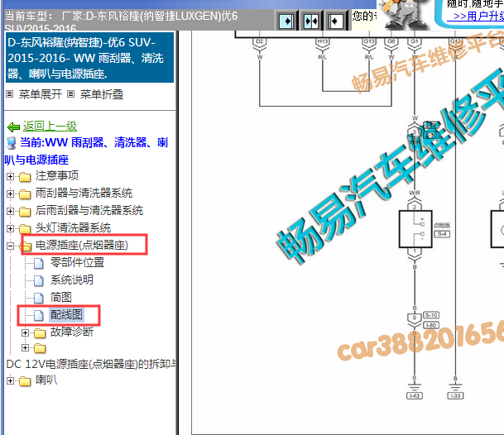
Task: Click the >>用户升级 link at top right
Action: (475, 16)
